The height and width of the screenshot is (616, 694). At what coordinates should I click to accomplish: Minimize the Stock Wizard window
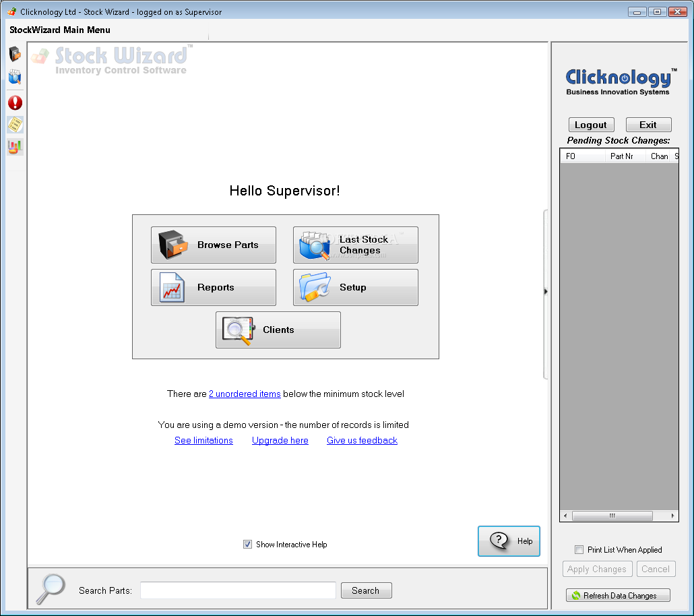coord(637,12)
